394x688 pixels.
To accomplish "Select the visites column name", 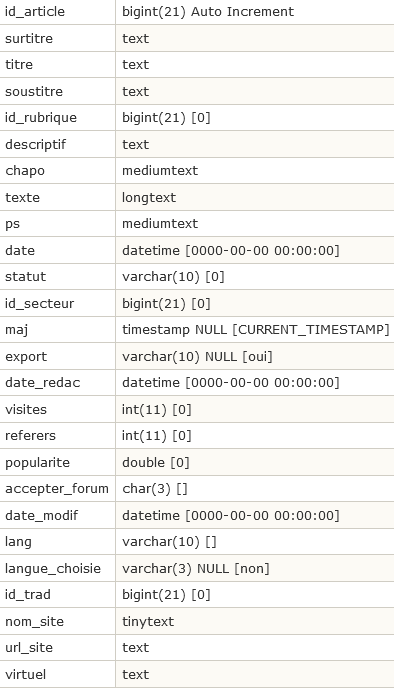I will pyautogui.click(x=26, y=409).
